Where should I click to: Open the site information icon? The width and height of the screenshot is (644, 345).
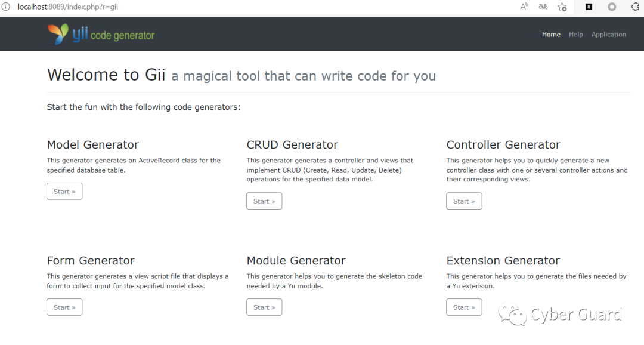pyautogui.click(x=6, y=7)
